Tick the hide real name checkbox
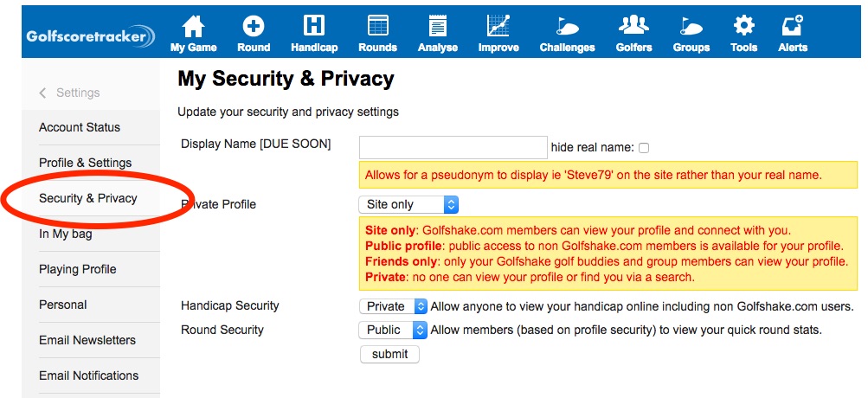 644,148
